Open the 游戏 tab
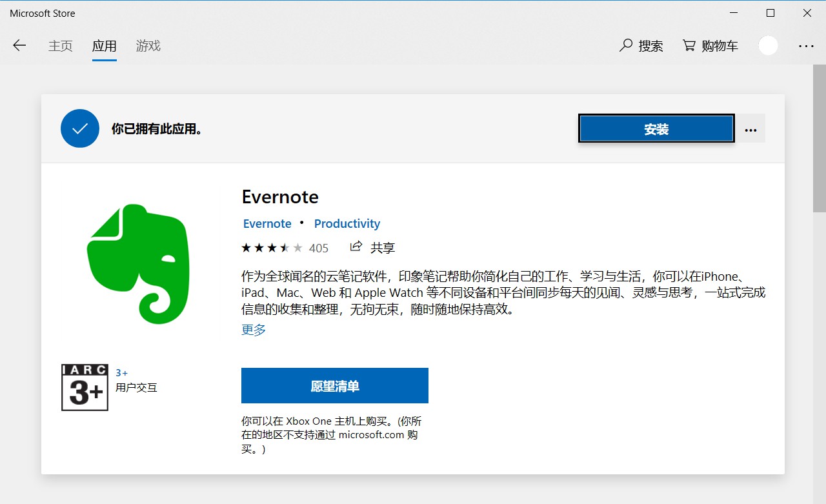Screen dimensions: 826x504 pos(148,46)
